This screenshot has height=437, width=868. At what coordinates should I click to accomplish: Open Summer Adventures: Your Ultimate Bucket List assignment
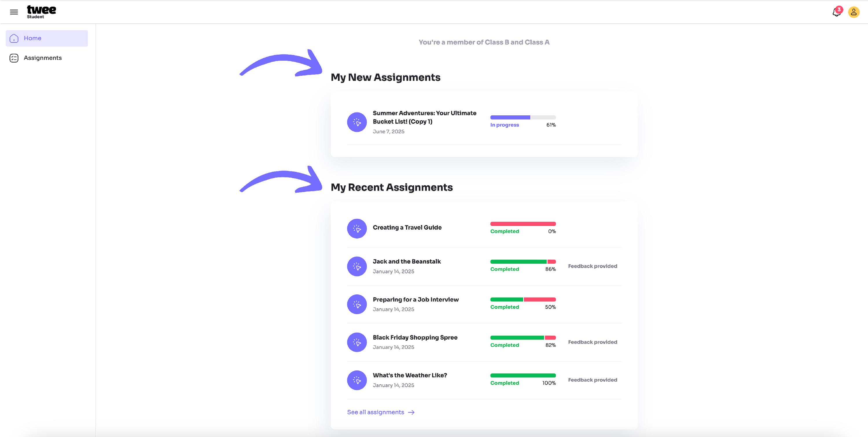click(x=424, y=117)
